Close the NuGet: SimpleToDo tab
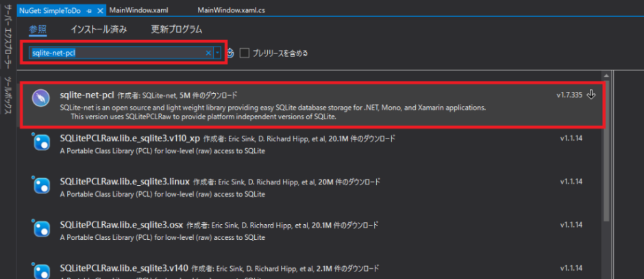Image resolution: width=644 pixels, height=279 pixels. (100, 11)
